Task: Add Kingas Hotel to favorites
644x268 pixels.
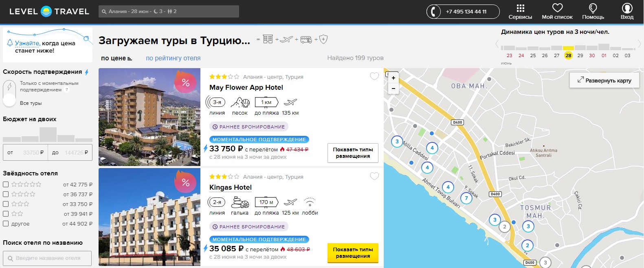Action: pyautogui.click(x=374, y=176)
